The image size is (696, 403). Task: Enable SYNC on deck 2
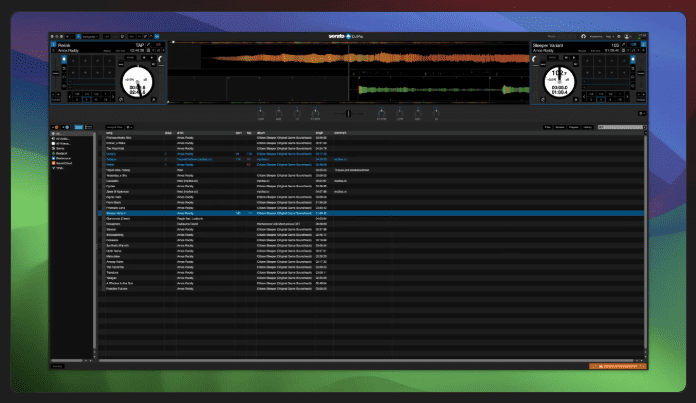coord(553,58)
